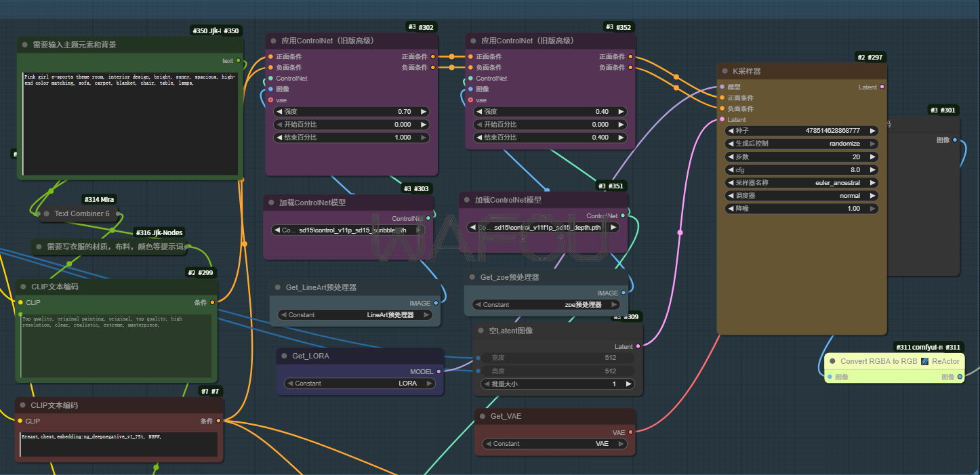
Task: Open the 调度器 normal dropdown
Action: pos(802,195)
